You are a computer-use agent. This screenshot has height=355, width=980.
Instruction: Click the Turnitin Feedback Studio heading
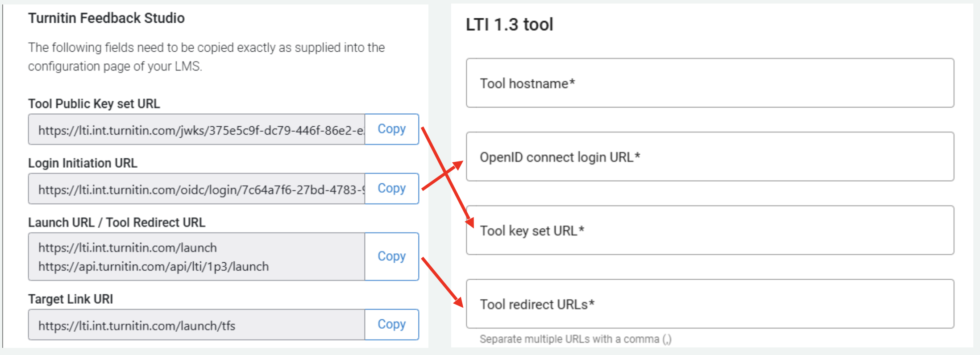point(106,18)
